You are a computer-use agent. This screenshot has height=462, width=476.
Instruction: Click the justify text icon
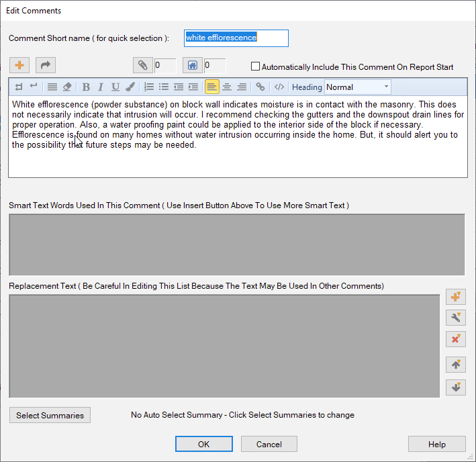coord(52,87)
